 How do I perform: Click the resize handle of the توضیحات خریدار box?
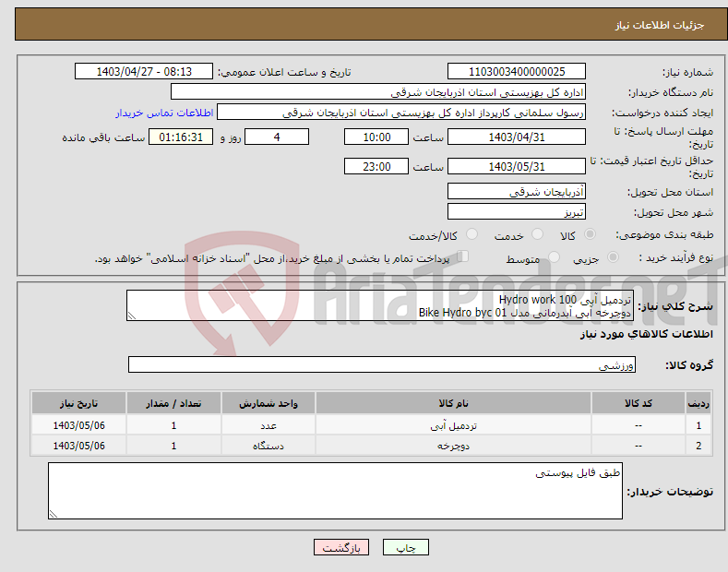tap(54, 514)
